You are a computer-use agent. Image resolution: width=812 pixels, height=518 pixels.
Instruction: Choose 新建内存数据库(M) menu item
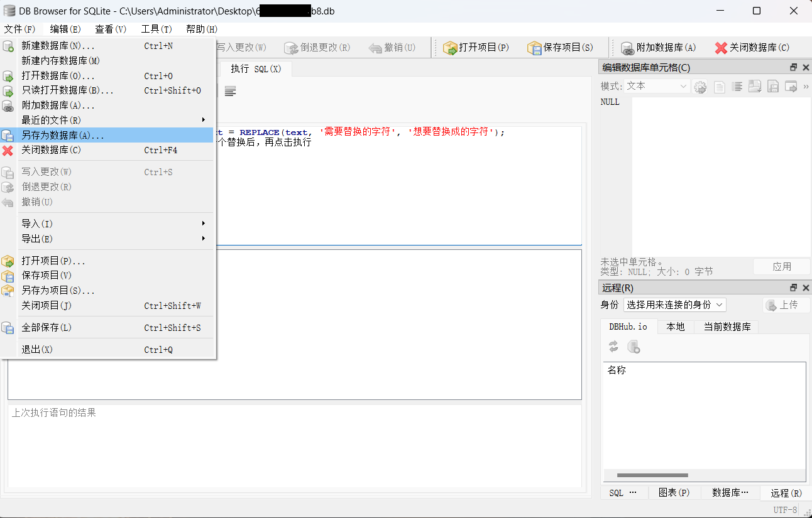(107, 61)
